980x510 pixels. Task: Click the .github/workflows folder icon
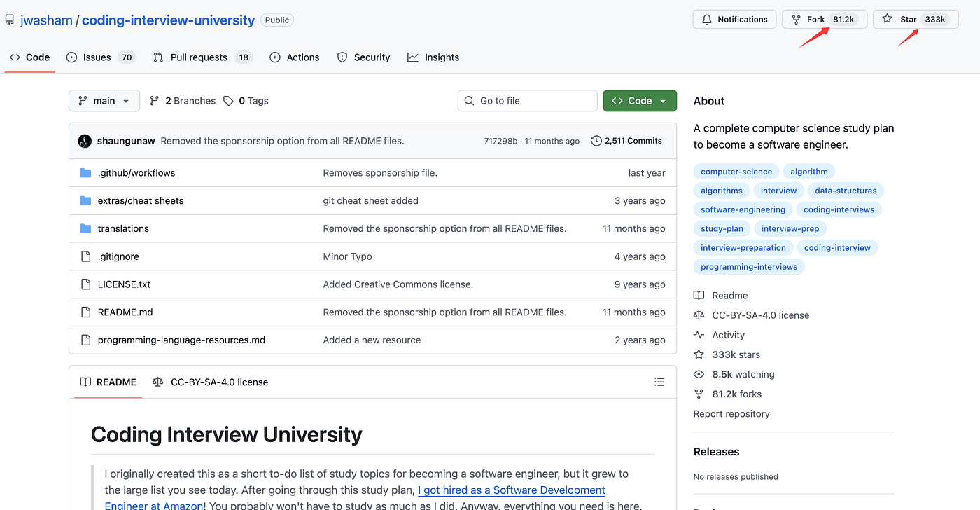[85, 173]
